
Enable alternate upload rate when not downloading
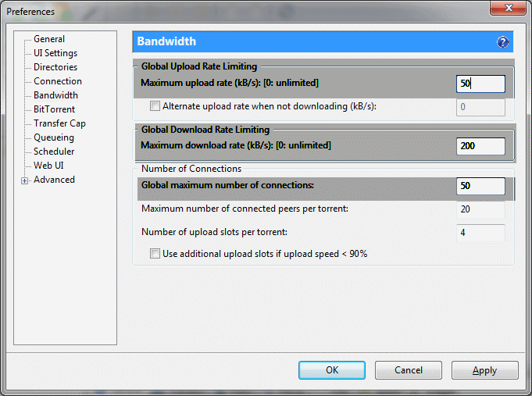click(x=155, y=106)
